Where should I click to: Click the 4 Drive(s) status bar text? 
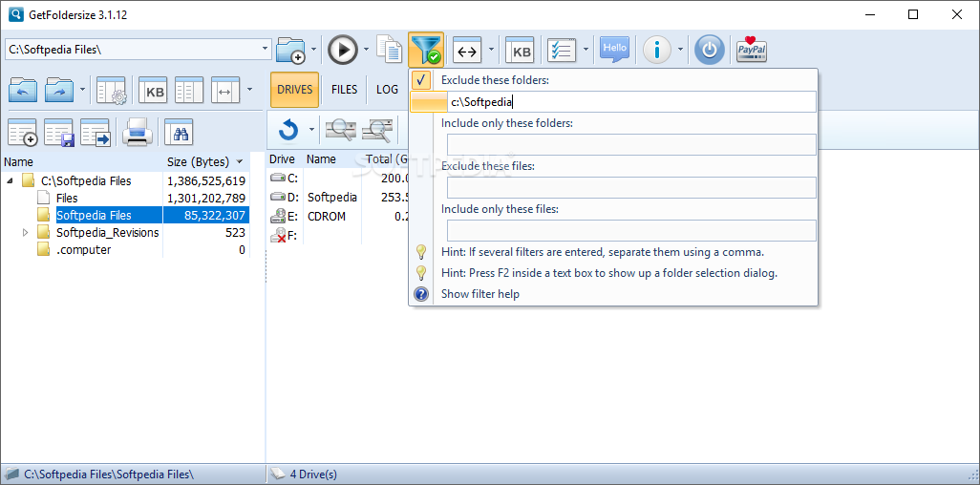pos(313,474)
